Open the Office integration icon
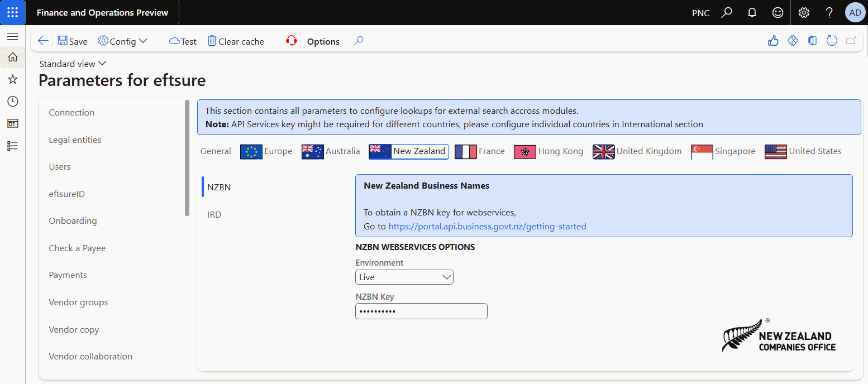The height and width of the screenshot is (384, 868). point(812,41)
